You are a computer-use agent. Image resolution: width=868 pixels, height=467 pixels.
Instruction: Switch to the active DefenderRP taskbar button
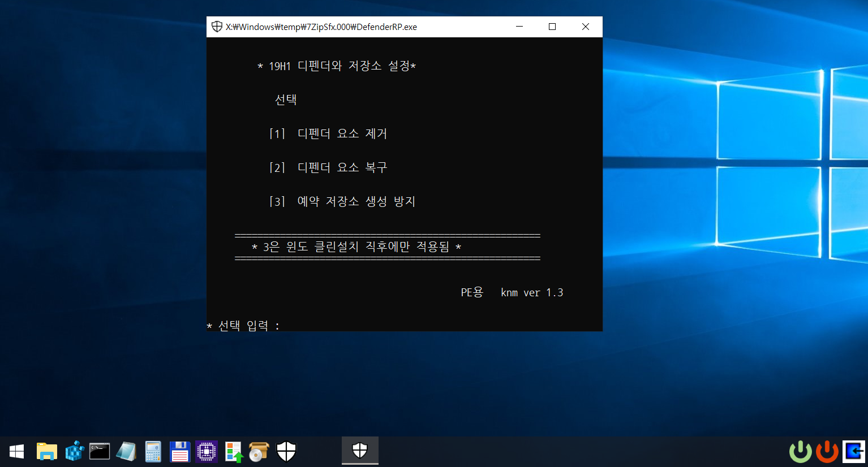pyautogui.click(x=360, y=451)
